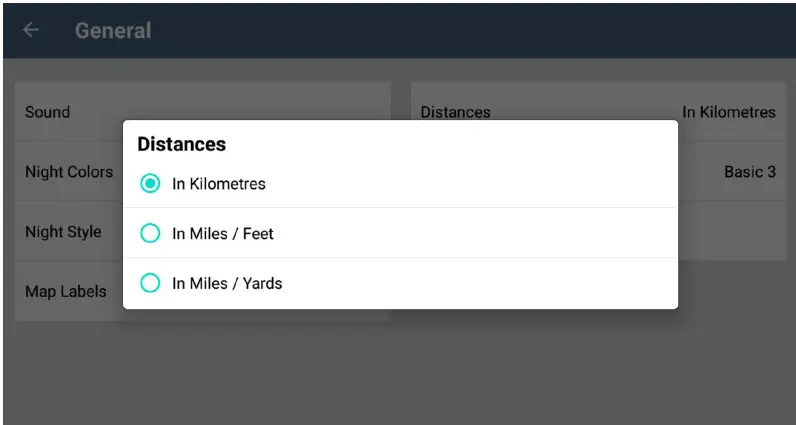The image size is (796, 425).
Task: Click the In Kilometres option label text
Action: click(218, 184)
